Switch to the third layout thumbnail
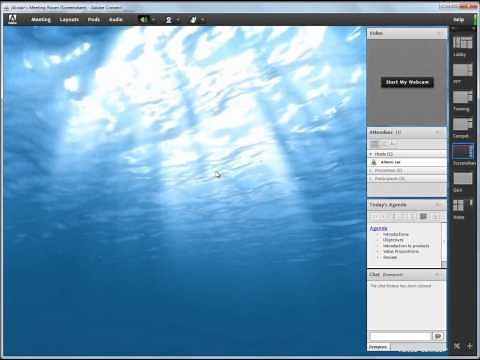Viewport: 480px width, 360px height. click(x=462, y=97)
